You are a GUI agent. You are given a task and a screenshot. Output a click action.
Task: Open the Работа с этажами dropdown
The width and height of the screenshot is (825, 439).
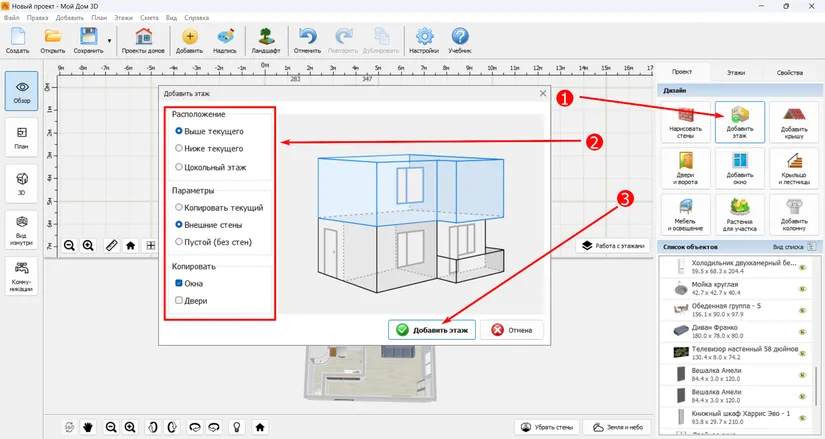[x=613, y=246]
